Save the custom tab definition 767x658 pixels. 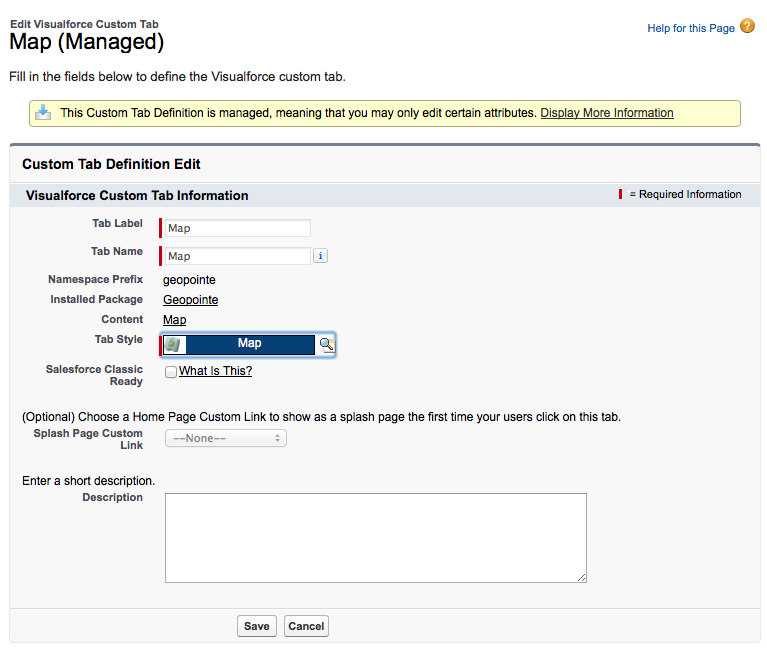(x=257, y=626)
